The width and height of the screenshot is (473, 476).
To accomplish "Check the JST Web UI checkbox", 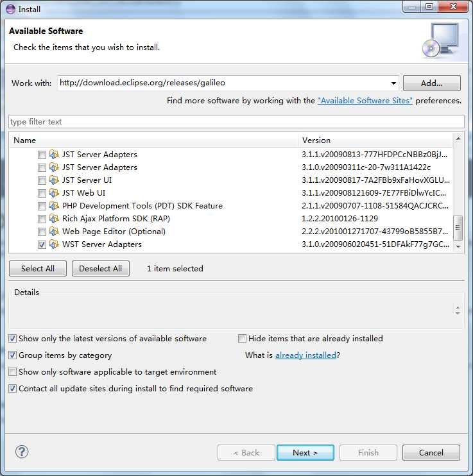I will click(42, 193).
